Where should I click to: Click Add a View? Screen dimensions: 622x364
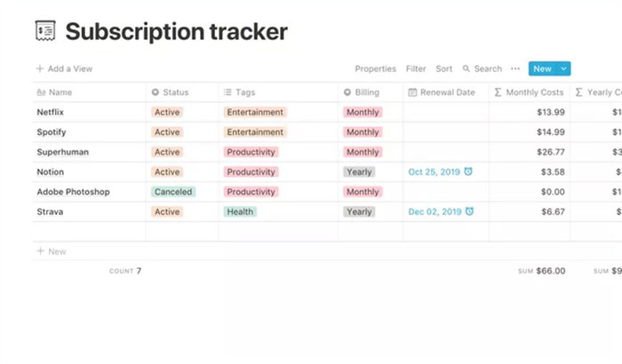coord(64,68)
